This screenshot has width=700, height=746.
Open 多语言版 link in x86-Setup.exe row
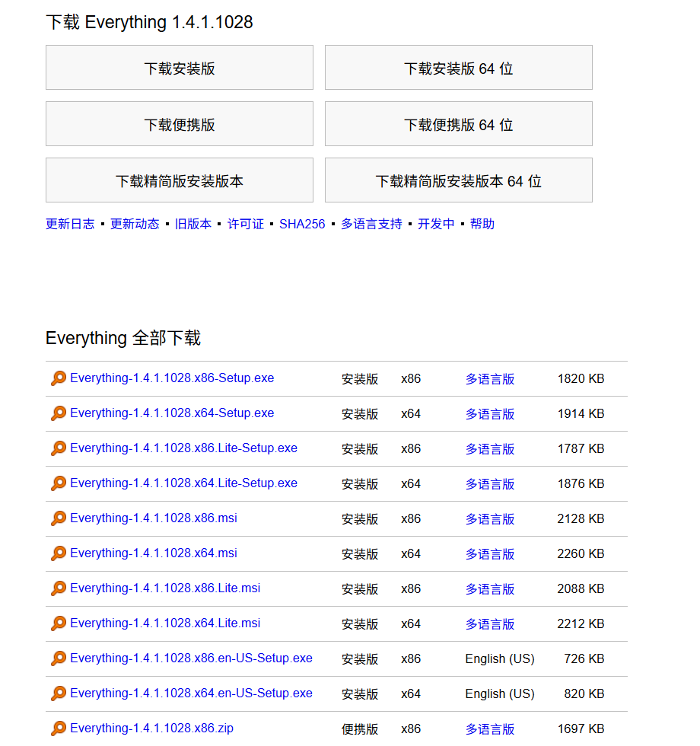pos(490,379)
